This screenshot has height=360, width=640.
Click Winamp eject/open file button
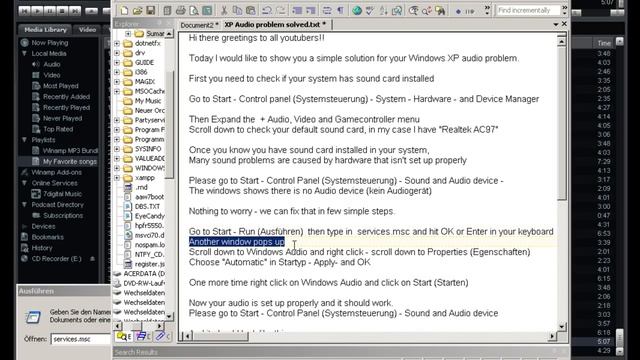(91, 11)
